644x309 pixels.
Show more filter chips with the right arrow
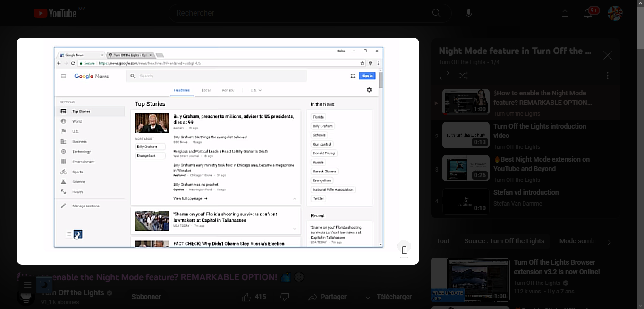(609, 242)
